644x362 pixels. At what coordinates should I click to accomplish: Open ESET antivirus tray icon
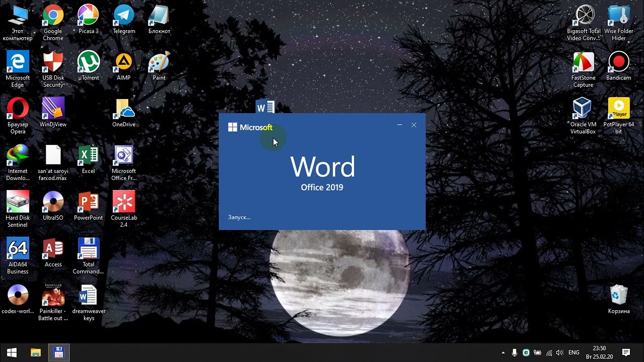(526, 353)
